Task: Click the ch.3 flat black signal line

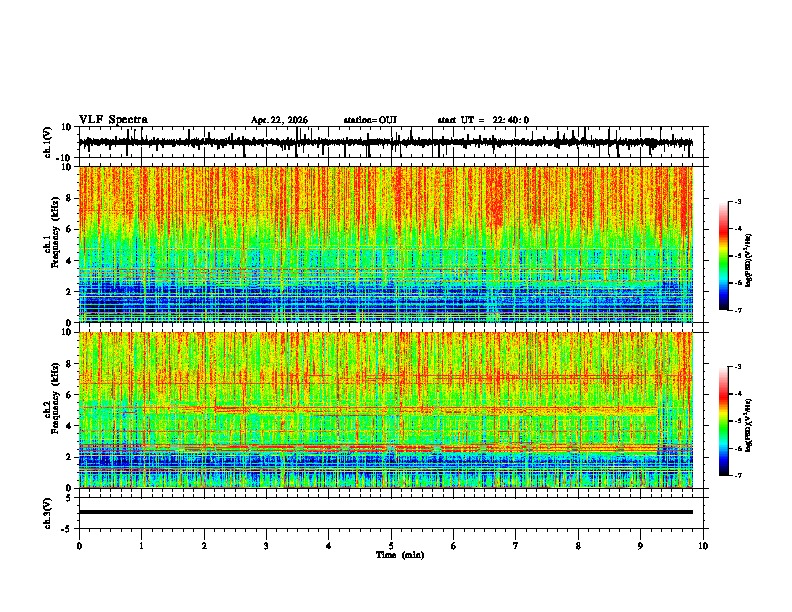Action: pos(386,512)
